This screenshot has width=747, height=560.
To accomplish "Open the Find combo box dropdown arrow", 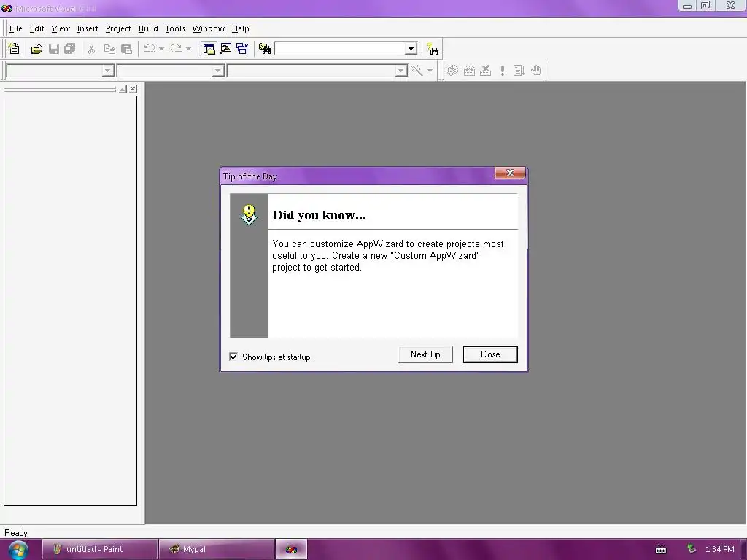I will tap(411, 49).
